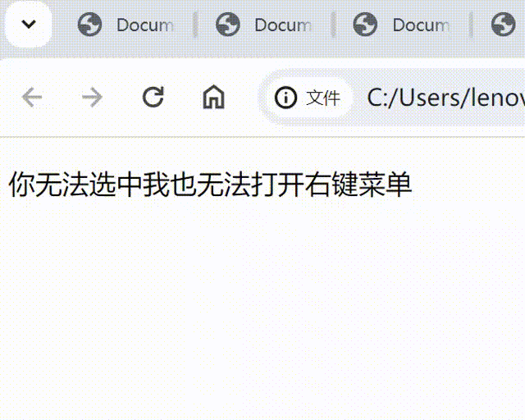Click the text 你无法选中我也无法打开右键菜单

click(210, 185)
